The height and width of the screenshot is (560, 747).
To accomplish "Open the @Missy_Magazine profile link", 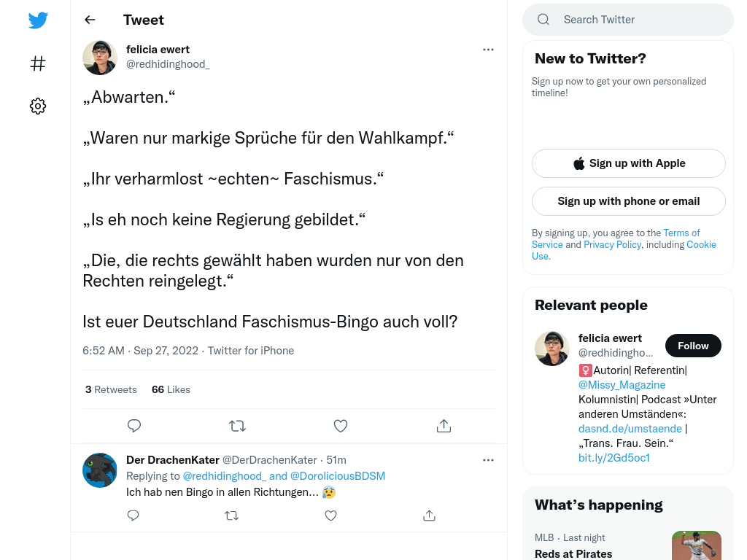I will tap(622, 385).
